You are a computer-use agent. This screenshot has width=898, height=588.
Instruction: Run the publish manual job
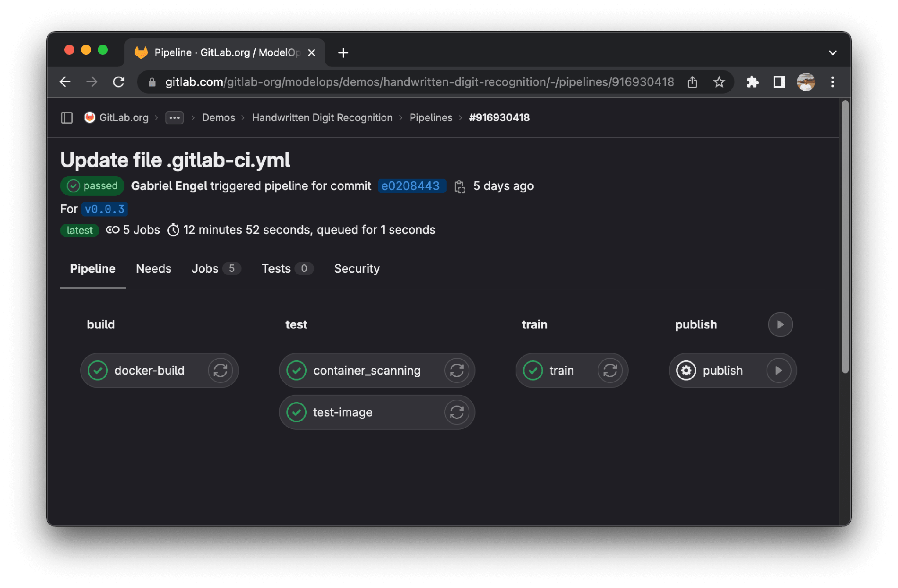778,371
